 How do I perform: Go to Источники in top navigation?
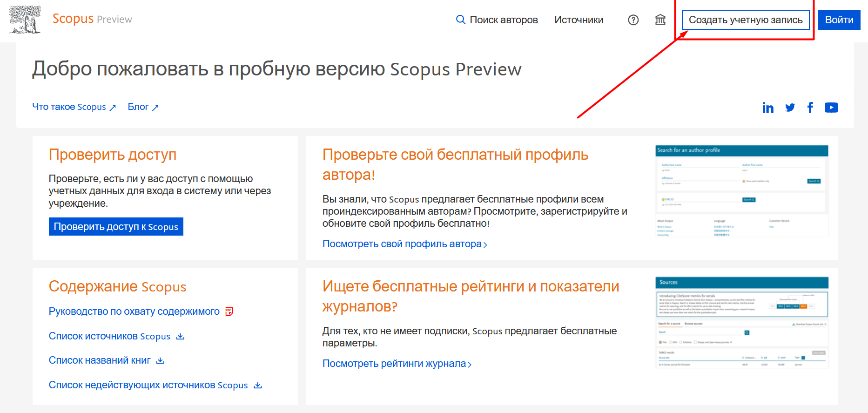[579, 20]
